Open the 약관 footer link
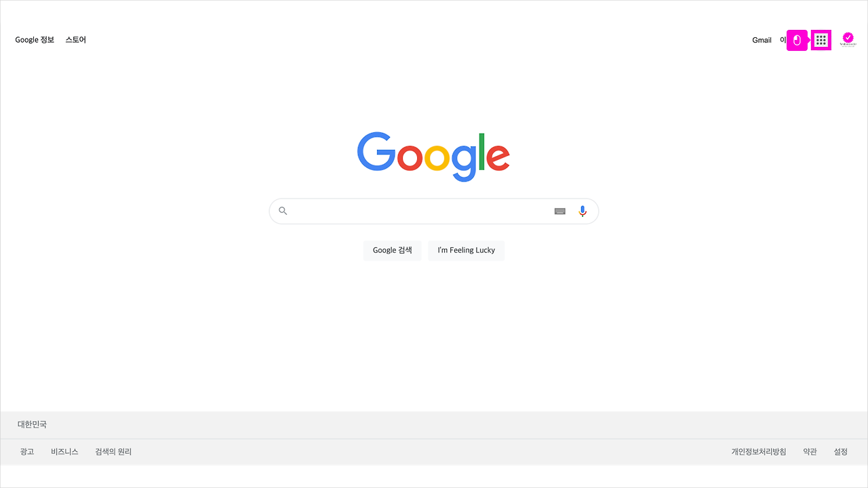The height and width of the screenshot is (488, 868). 810,451
